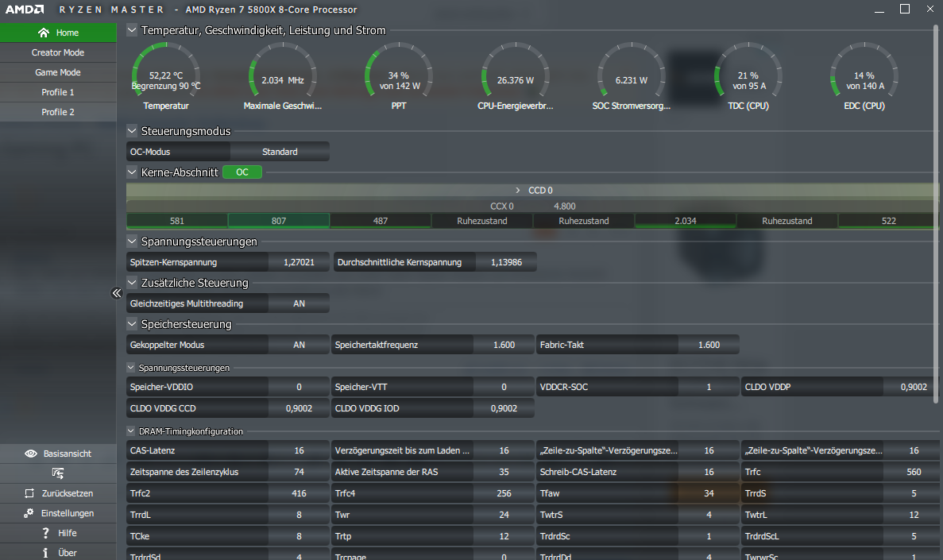The width and height of the screenshot is (943, 560).
Task: Click the AMD logo in title bar
Action: 25,10
